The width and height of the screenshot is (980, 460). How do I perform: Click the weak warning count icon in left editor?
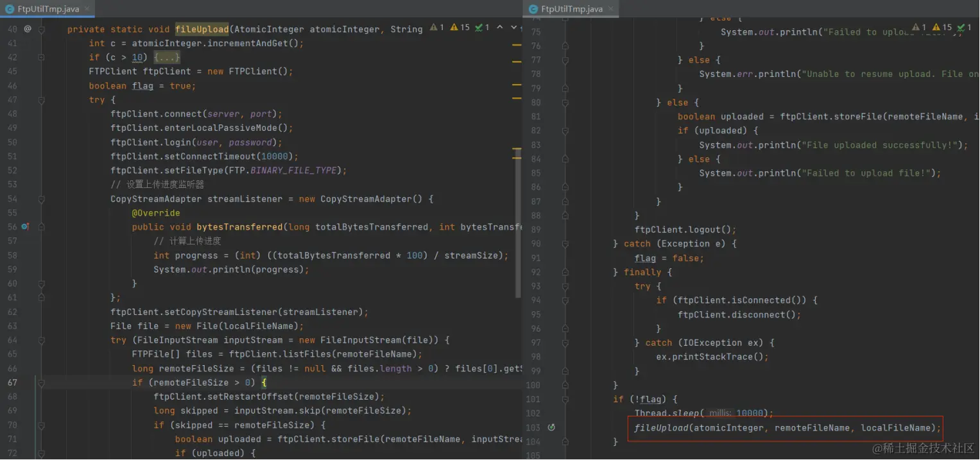coord(437,28)
